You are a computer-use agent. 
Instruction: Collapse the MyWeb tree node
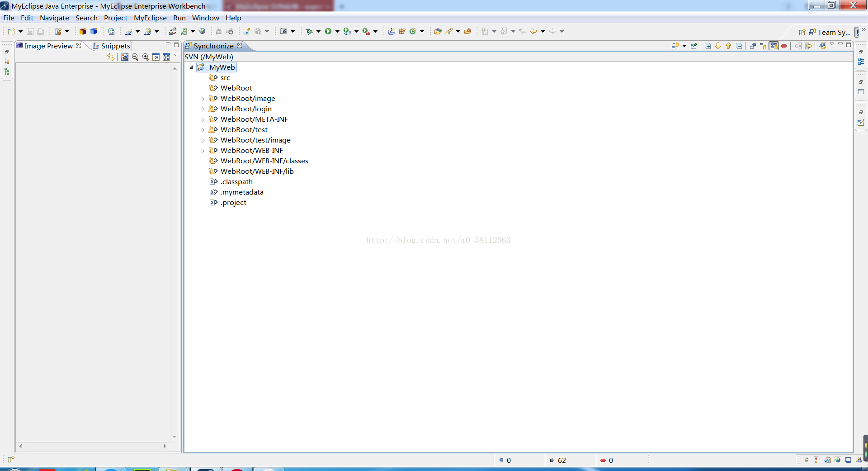pos(192,67)
